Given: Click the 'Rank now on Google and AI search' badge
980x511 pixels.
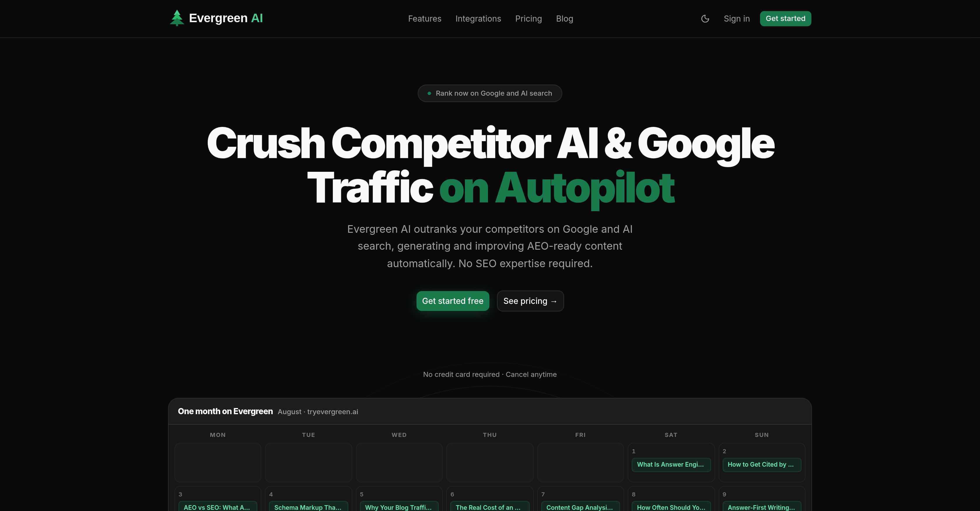Looking at the screenshot, I should point(490,93).
